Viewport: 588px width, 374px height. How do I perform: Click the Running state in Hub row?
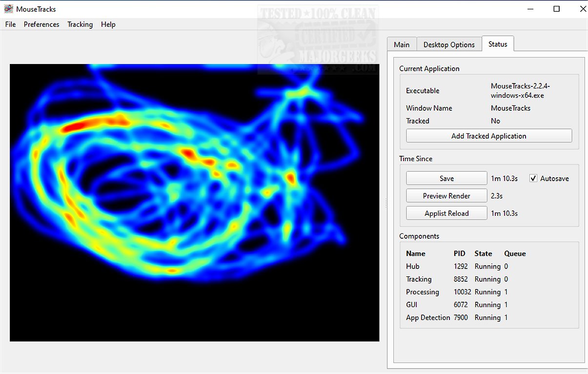[x=487, y=267]
